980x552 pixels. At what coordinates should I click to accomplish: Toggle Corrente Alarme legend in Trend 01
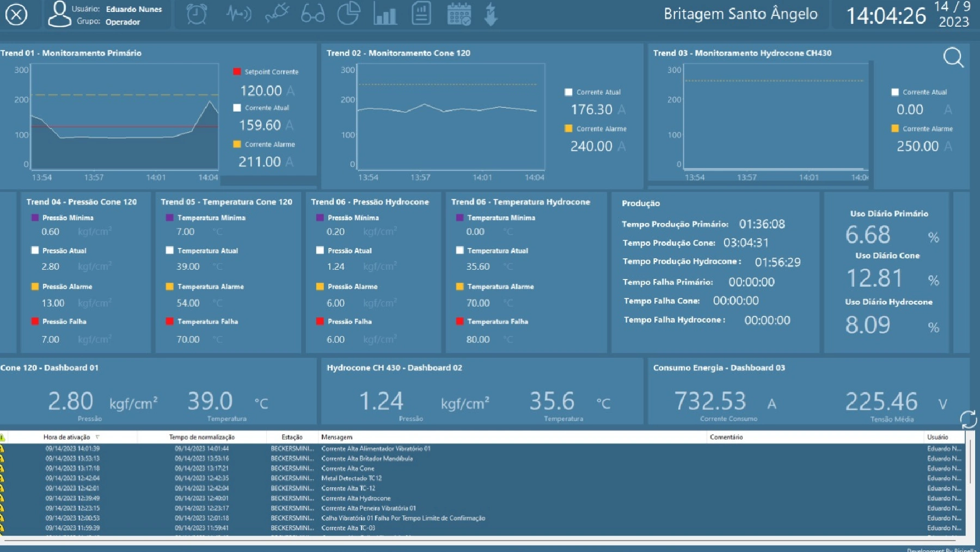pos(237,144)
